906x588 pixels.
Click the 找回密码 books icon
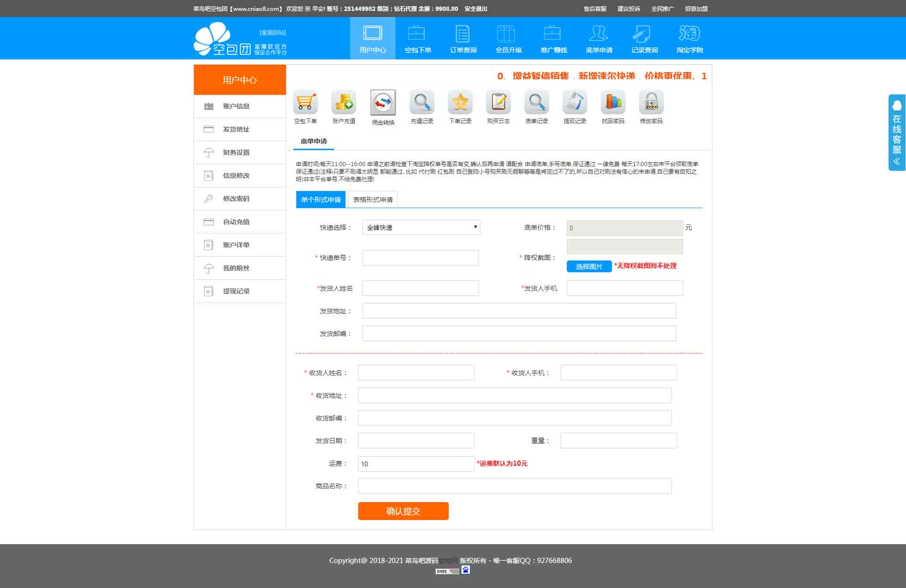tap(613, 102)
